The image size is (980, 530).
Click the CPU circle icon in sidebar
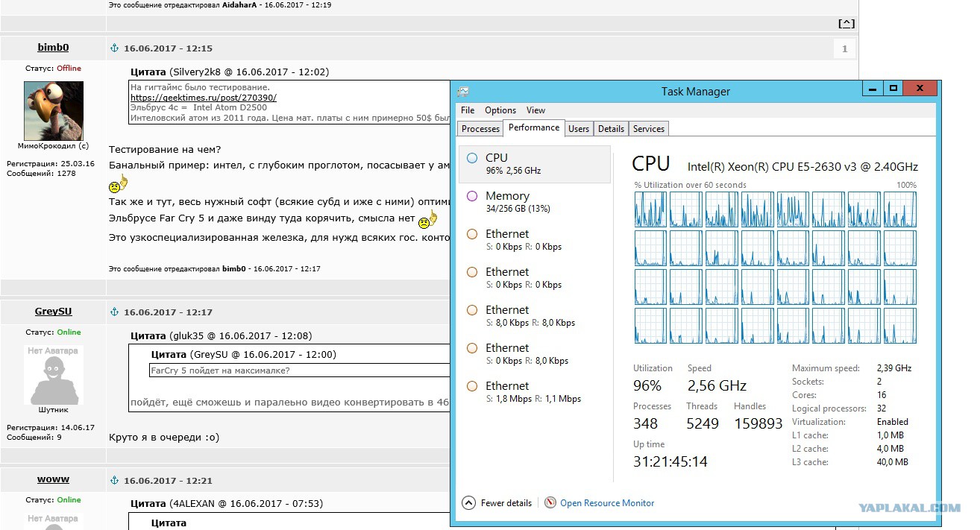click(472, 158)
